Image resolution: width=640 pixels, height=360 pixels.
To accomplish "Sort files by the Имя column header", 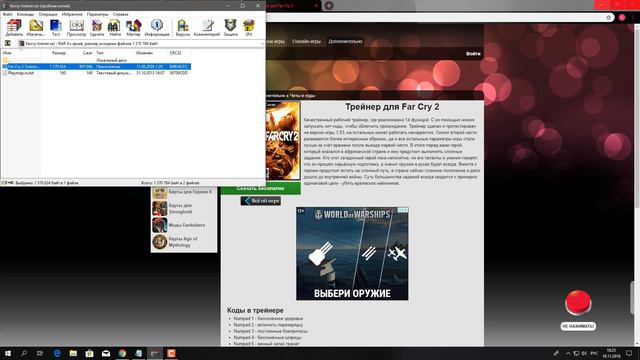I will [7, 53].
